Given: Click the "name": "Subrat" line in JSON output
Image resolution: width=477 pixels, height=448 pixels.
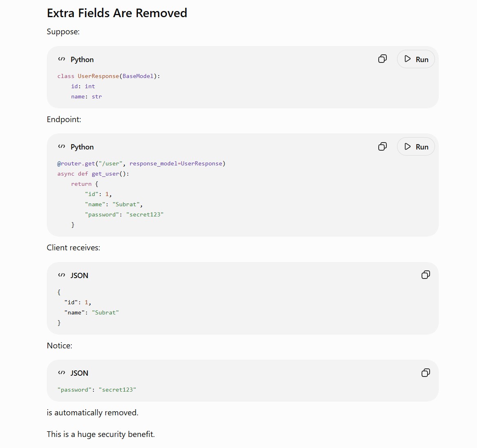Looking at the screenshot, I should pyautogui.click(x=91, y=312).
